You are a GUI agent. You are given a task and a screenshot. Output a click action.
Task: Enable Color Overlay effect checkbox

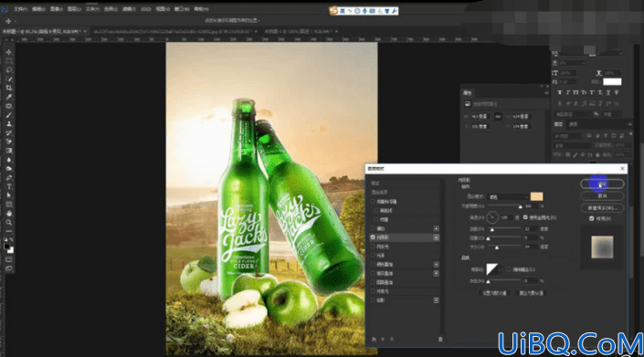click(373, 264)
